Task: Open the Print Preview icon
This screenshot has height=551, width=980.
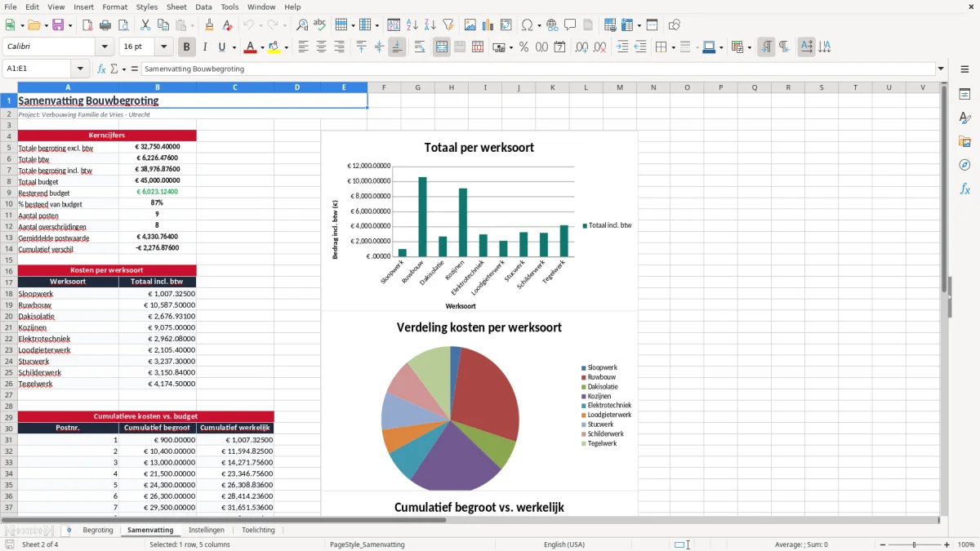Action: pos(123,25)
